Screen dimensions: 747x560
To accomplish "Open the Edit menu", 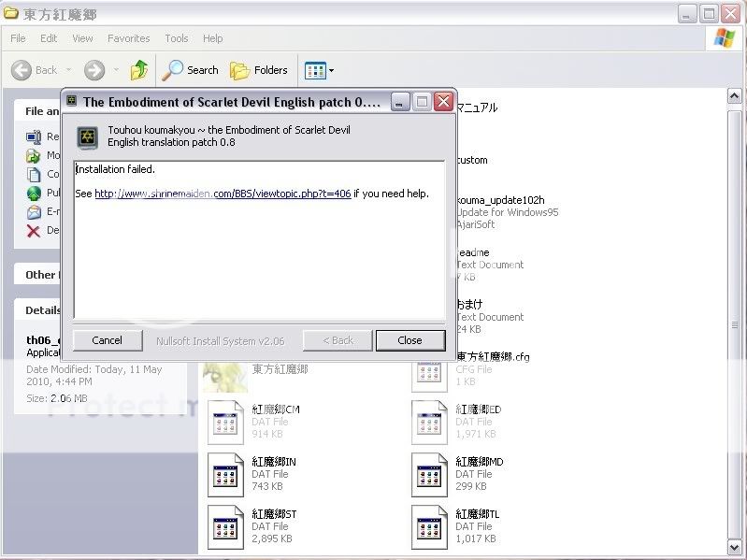I will click(49, 38).
